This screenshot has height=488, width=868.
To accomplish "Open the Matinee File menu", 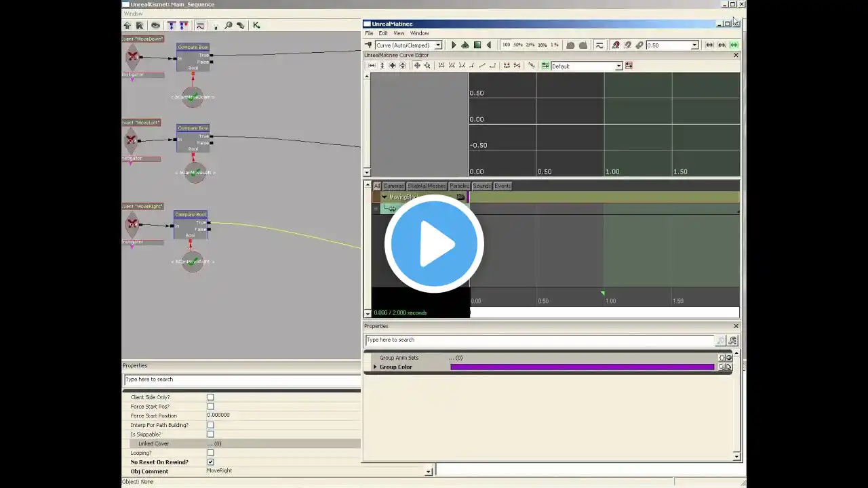I will (x=369, y=33).
